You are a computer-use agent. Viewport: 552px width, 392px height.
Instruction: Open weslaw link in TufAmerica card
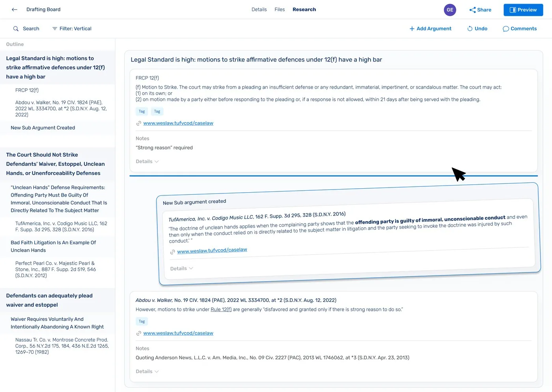pyautogui.click(x=212, y=251)
